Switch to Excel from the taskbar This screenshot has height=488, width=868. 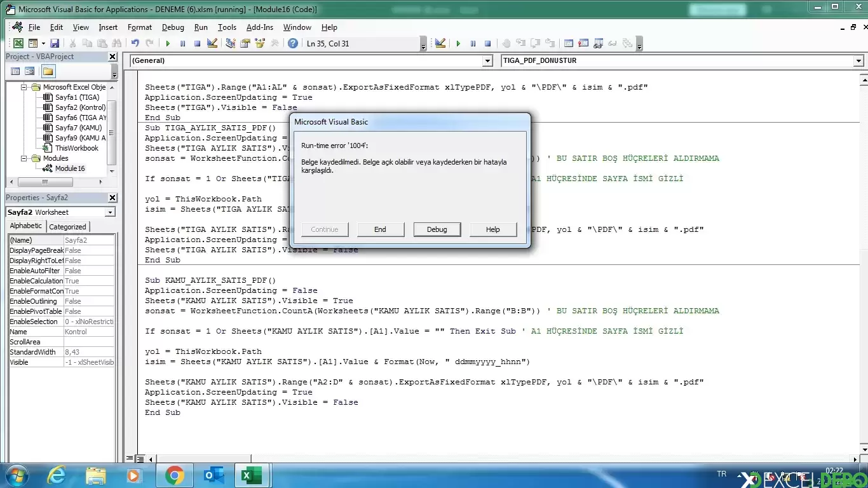pos(252,475)
